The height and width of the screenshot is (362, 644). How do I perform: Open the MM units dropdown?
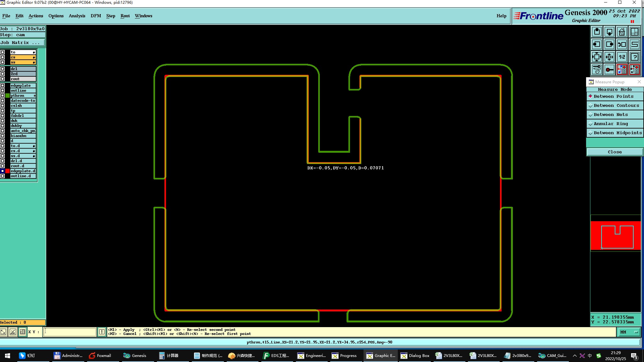click(629, 332)
